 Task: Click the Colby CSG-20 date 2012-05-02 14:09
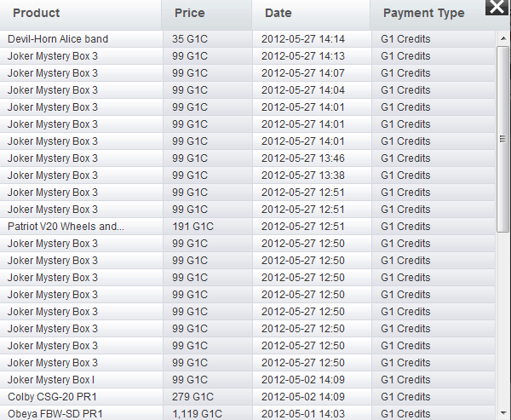click(303, 397)
